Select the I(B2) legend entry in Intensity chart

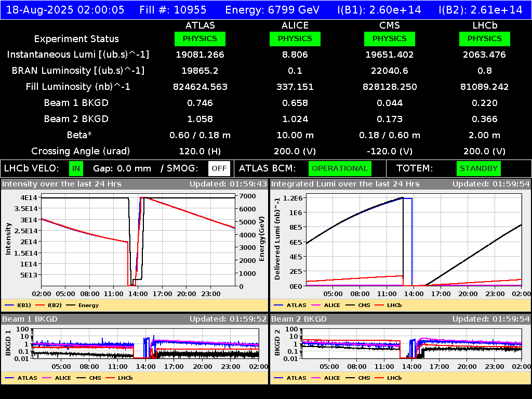[48, 305]
